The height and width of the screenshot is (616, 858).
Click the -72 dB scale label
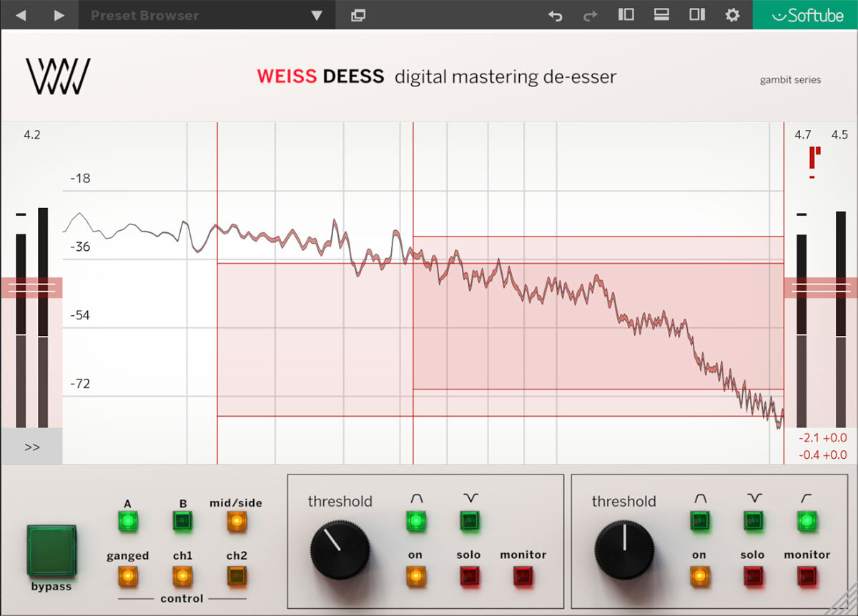pos(80,384)
